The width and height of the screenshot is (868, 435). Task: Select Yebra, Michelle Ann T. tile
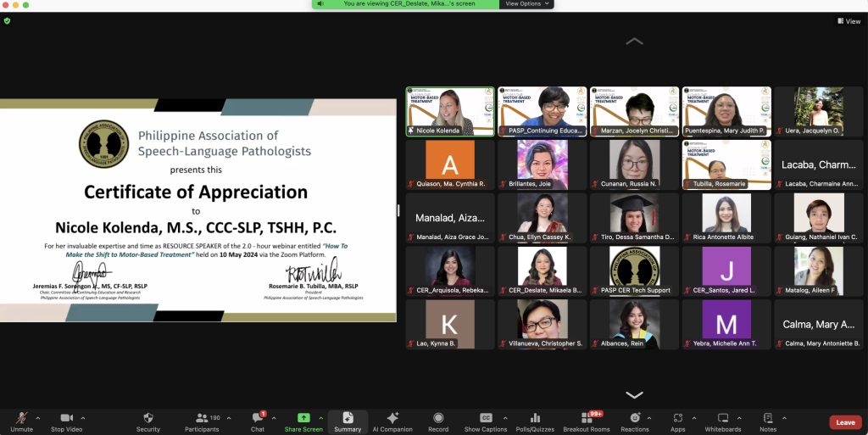726,324
